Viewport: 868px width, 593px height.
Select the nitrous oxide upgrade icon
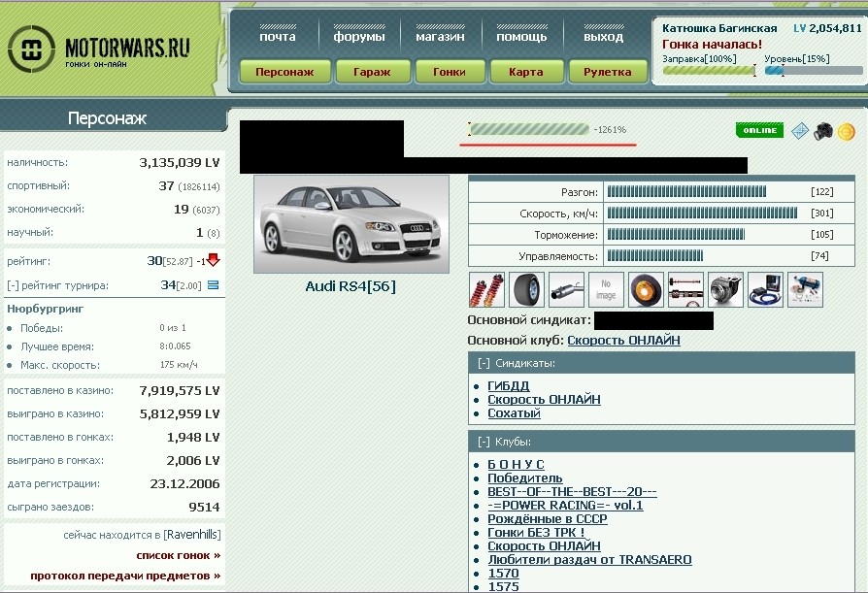806,289
